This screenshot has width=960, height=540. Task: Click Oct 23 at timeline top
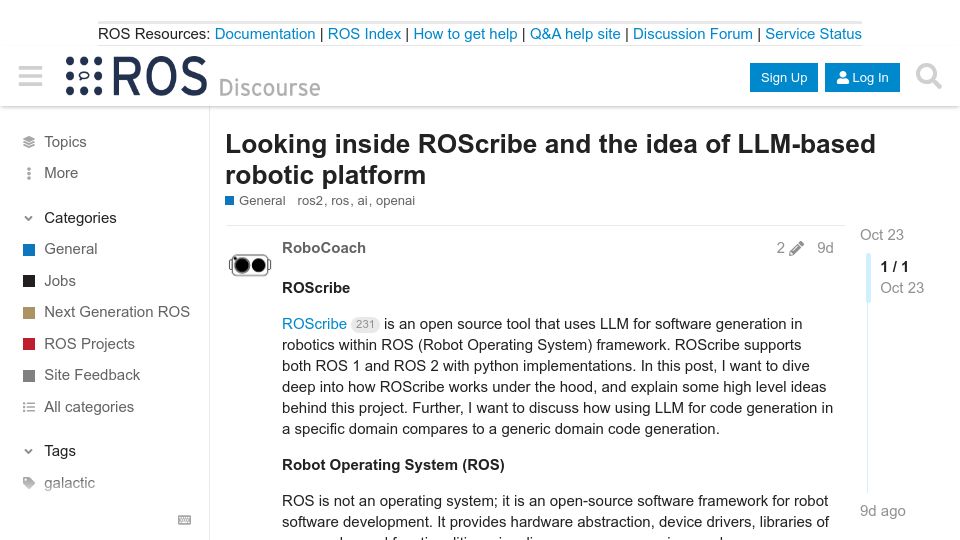882,235
